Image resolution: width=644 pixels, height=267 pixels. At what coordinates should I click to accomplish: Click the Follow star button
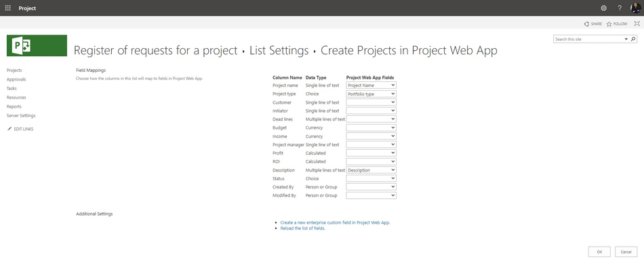[x=617, y=24]
